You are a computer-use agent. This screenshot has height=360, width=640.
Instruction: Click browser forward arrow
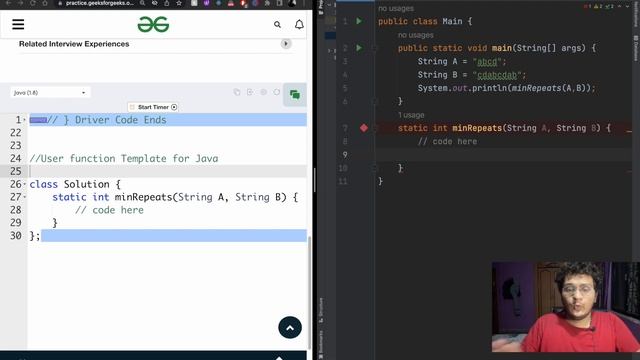pos(20,3)
